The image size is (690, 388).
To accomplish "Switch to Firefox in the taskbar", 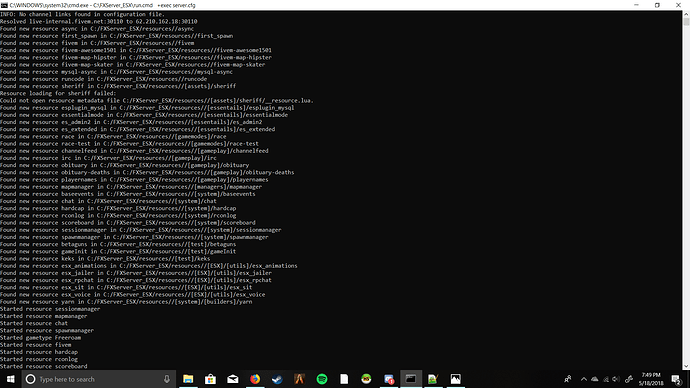I will click(255, 379).
